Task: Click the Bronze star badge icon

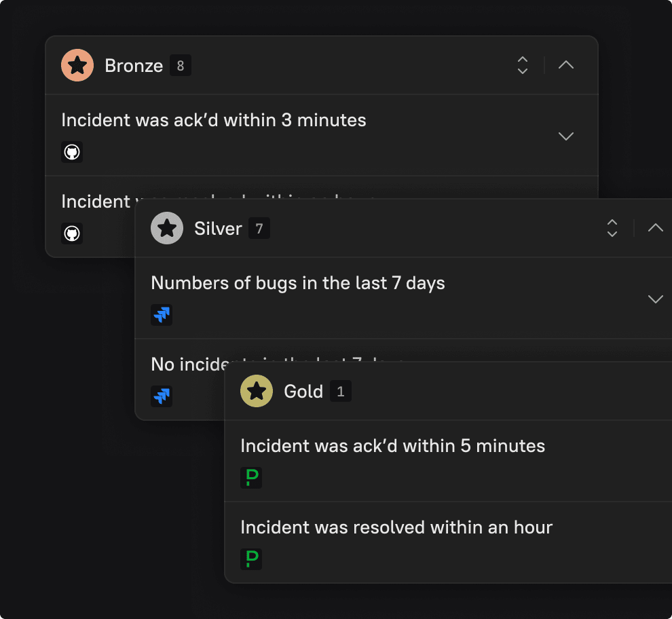Action: [x=77, y=65]
